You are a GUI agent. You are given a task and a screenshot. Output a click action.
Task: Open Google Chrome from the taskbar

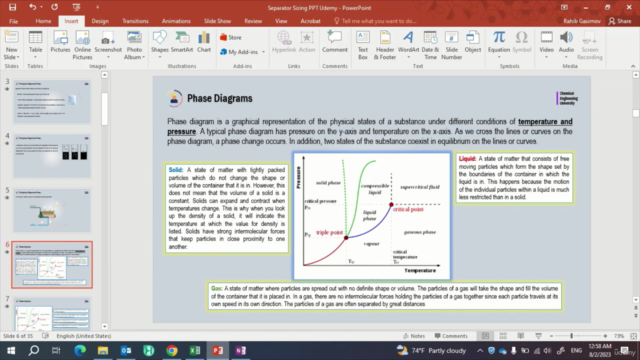tap(172, 351)
